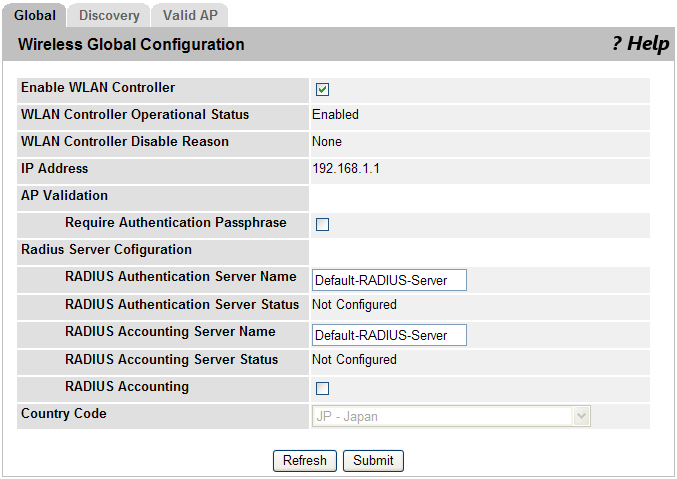Click the RADIUS Accounting Server Status value
Image resolution: width=677 pixels, height=479 pixels.
coord(354,360)
